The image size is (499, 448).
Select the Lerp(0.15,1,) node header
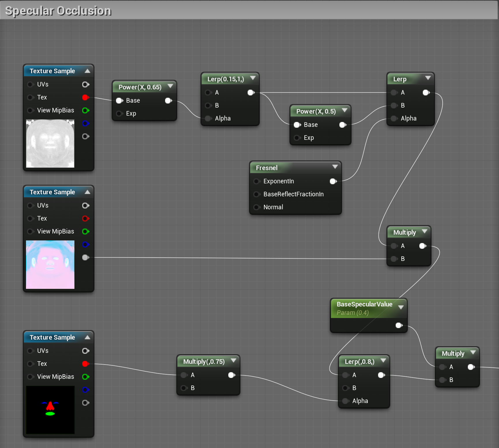pos(230,79)
